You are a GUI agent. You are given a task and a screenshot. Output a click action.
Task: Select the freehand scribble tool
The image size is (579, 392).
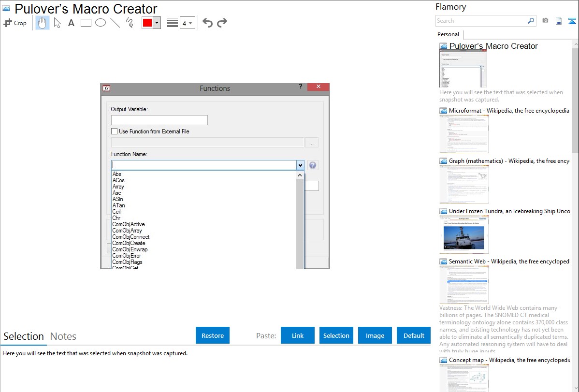click(130, 23)
